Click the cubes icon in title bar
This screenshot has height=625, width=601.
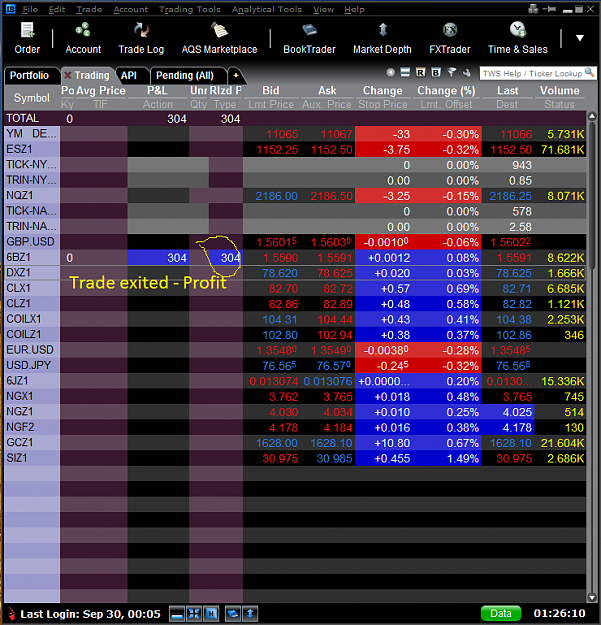[533, 9]
